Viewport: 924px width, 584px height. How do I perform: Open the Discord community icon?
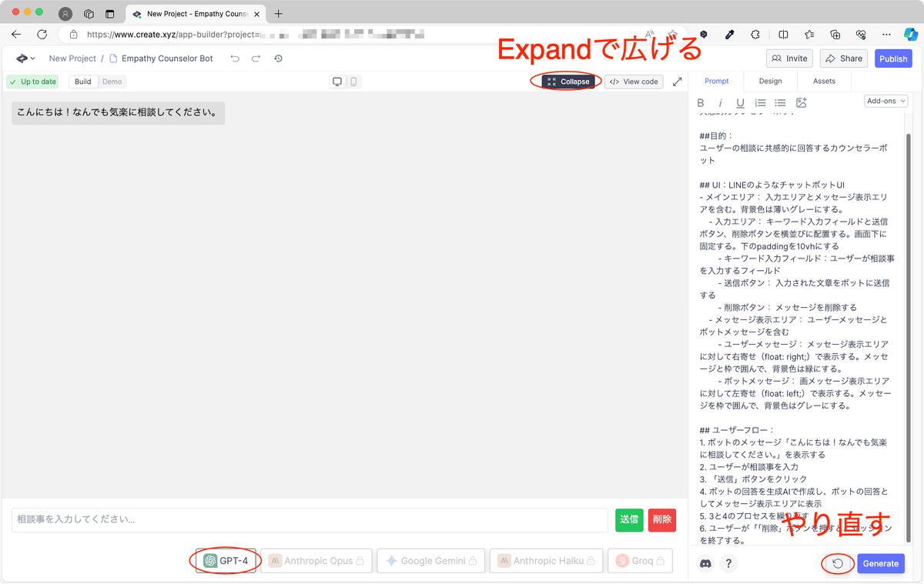point(705,564)
